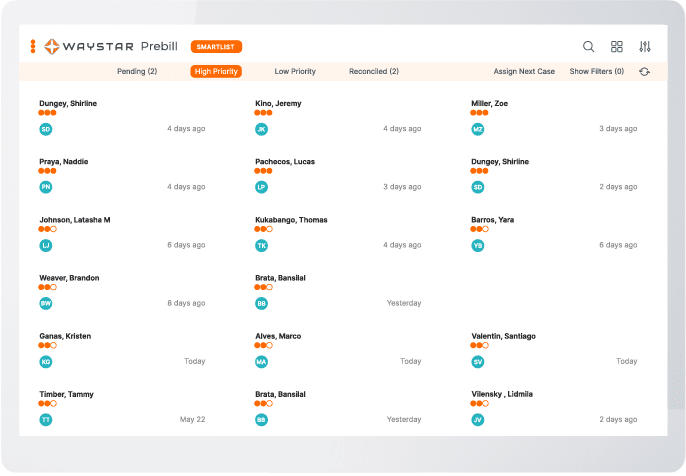Click the MZ avatar for Miller, Zoe

point(478,129)
